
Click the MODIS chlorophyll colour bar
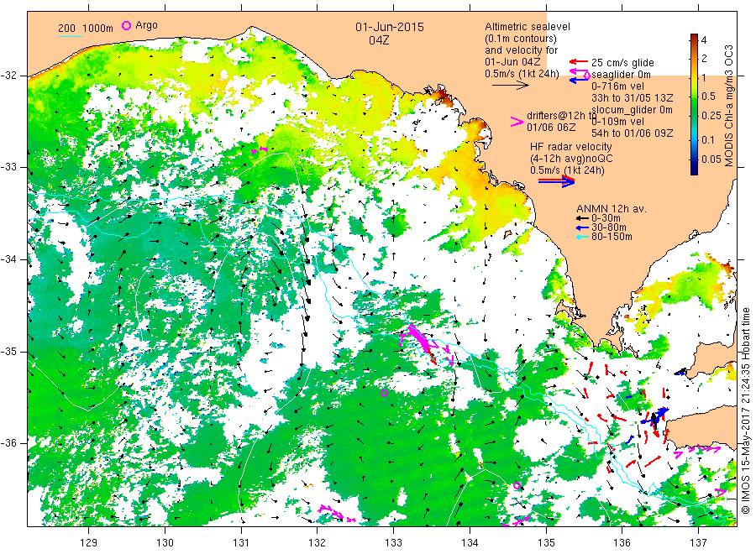click(694, 104)
